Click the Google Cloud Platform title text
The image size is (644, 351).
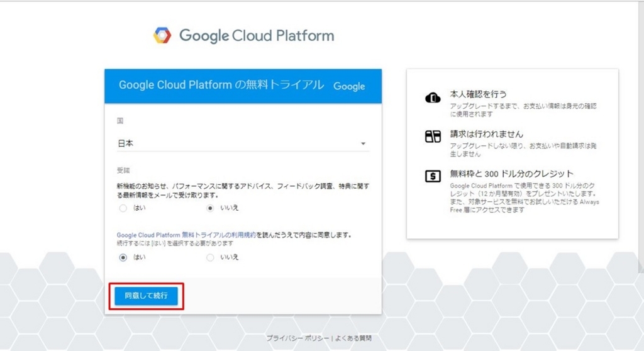257,36
